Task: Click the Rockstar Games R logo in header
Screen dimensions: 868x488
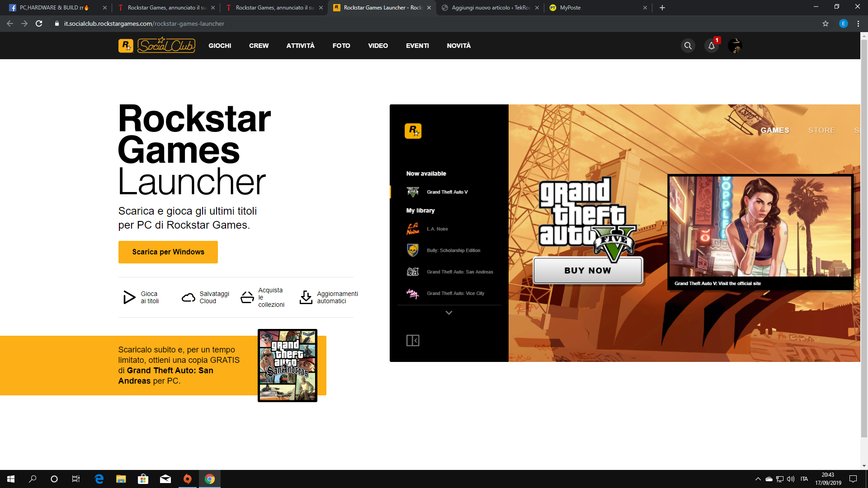Action: click(x=126, y=46)
